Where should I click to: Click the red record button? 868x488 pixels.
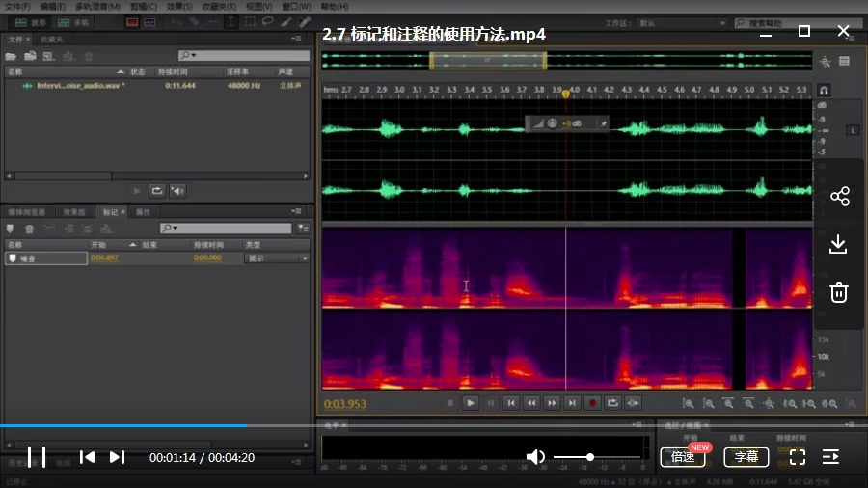(592, 403)
